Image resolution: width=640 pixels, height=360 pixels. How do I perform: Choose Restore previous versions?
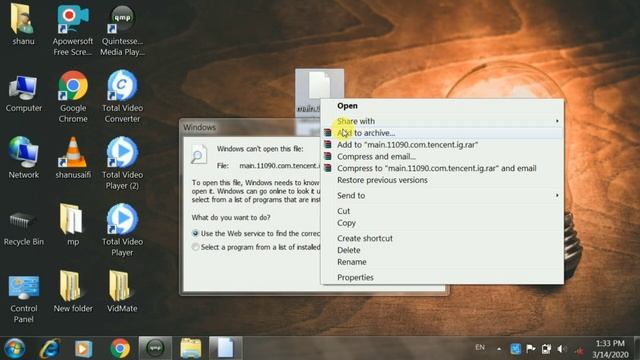[x=442, y=180]
